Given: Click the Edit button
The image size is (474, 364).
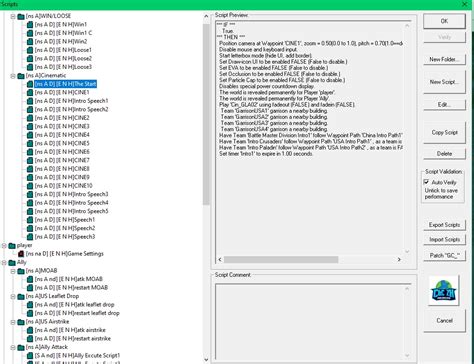Looking at the screenshot, I should click(x=444, y=105).
